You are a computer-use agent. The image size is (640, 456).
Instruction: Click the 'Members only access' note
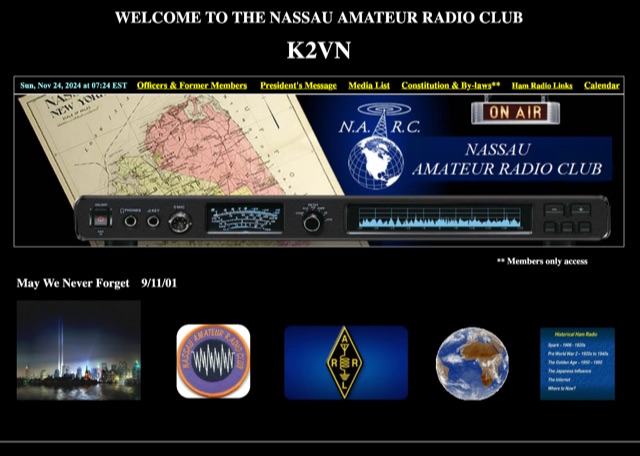point(542,261)
